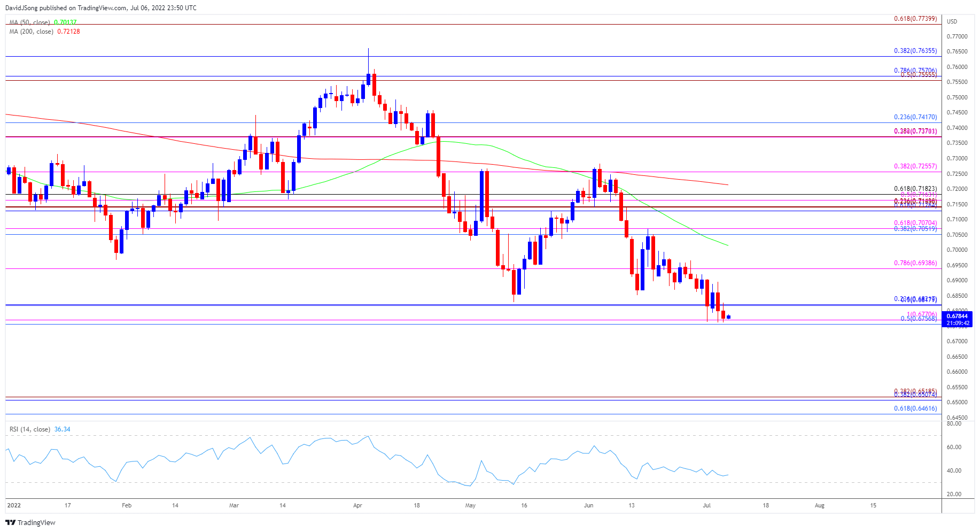Screen dimensions: 980x532
Task: Click the 0.66500 price axis tick
Action: click(956, 356)
